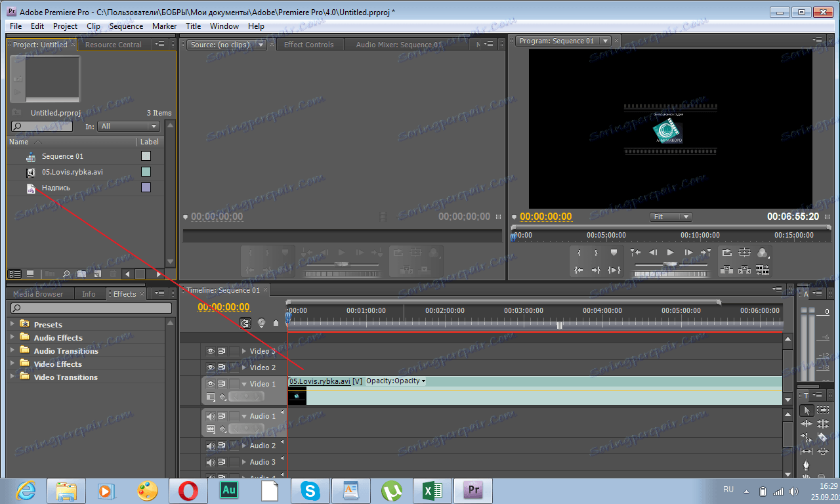Expand the Video 2 track

[x=245, y=367]
